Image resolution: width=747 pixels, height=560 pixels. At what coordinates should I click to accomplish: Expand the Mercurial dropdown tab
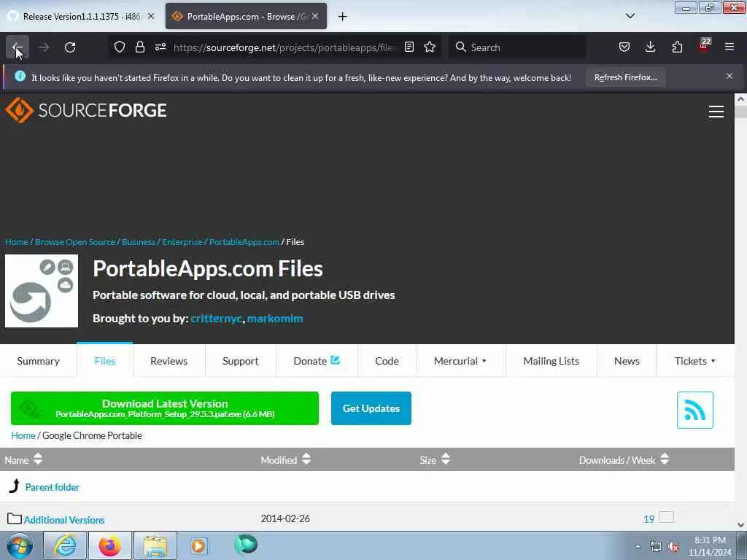point(460,361)
